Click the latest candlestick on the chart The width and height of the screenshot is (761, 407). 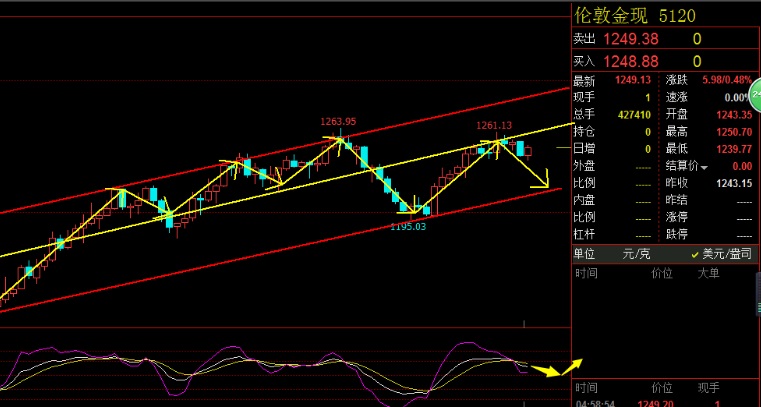point(528,151)
